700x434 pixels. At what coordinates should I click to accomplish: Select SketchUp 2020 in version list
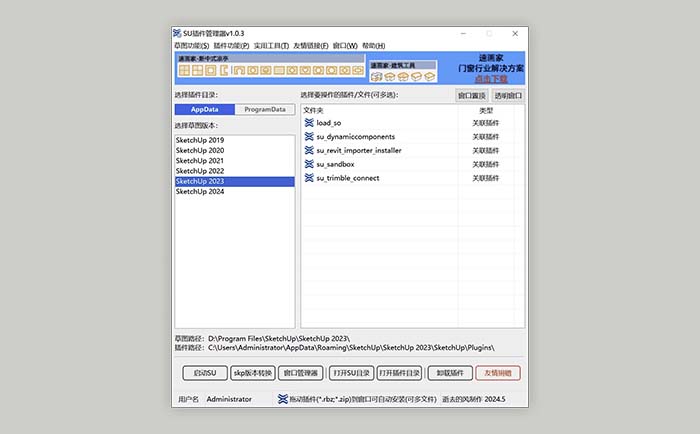tap(234, 150)
